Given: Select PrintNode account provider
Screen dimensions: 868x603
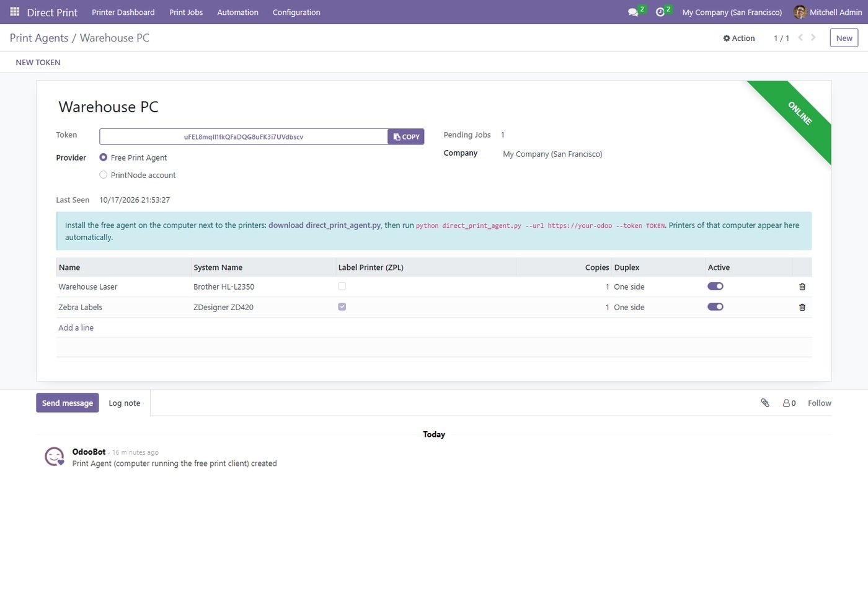Looking at the screenshot, I should pyautogui.click(x=104, y=175).
